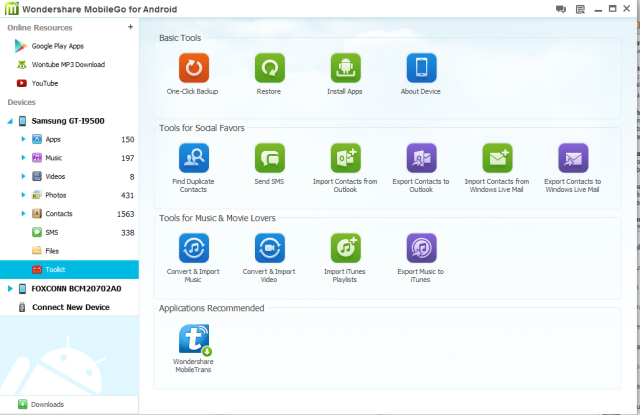Close the MobileGo window
This screenshot has width=640, height=415.
pyautogui.click(x=627, y=9)
